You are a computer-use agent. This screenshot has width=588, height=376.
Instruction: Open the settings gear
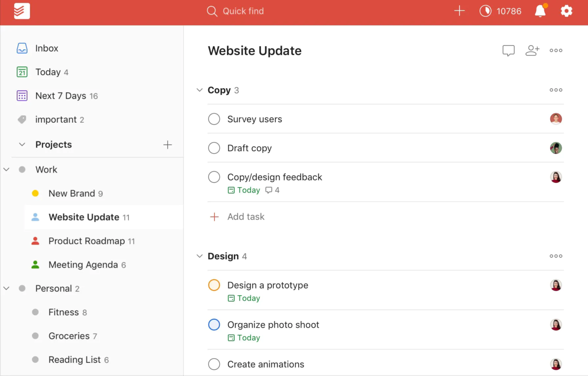coord(566,11)
